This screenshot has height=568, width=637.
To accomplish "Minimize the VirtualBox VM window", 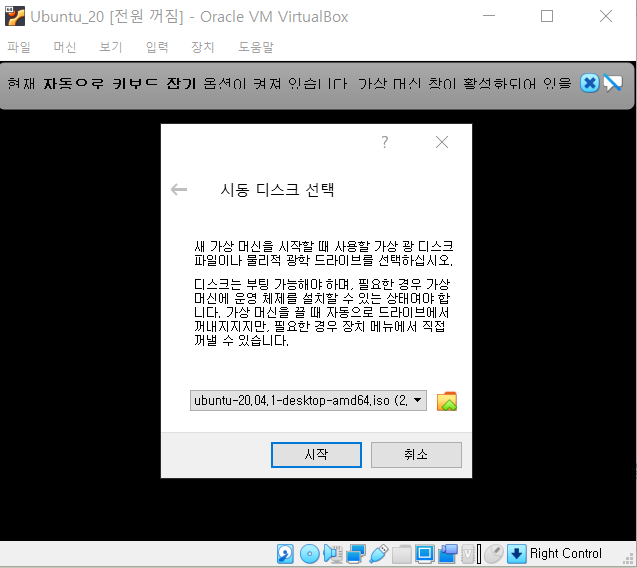I will 489,16.
